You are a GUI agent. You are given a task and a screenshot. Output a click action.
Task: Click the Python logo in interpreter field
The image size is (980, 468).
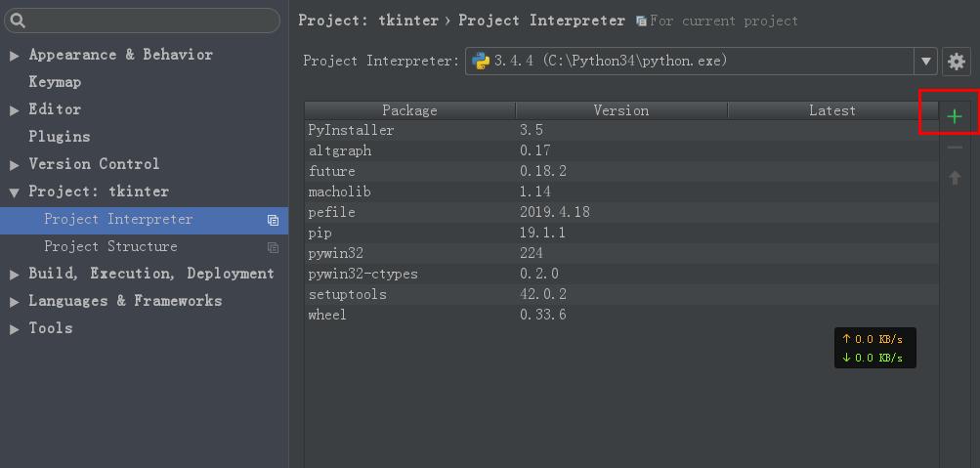481,62
